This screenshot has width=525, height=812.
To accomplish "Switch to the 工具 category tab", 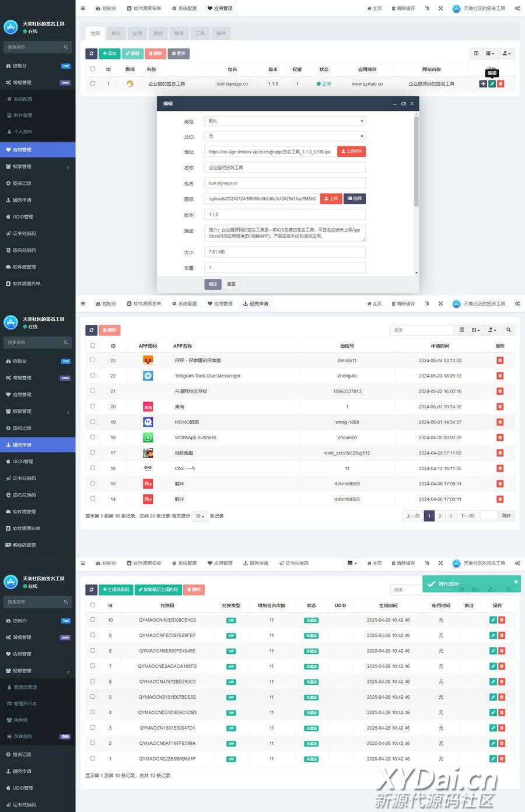I will point(200,33).
